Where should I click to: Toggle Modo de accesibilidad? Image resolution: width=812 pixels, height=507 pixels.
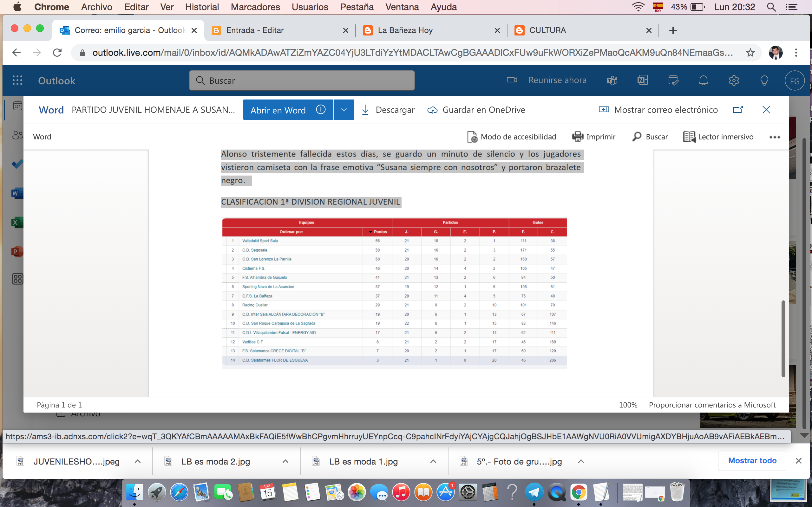click(x=512, y=137)
